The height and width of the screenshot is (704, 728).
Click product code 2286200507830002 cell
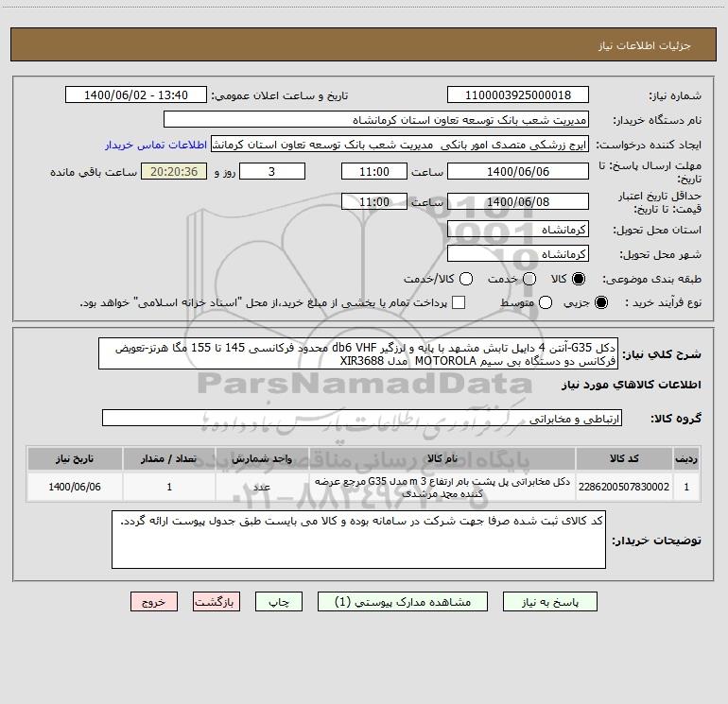624,487
